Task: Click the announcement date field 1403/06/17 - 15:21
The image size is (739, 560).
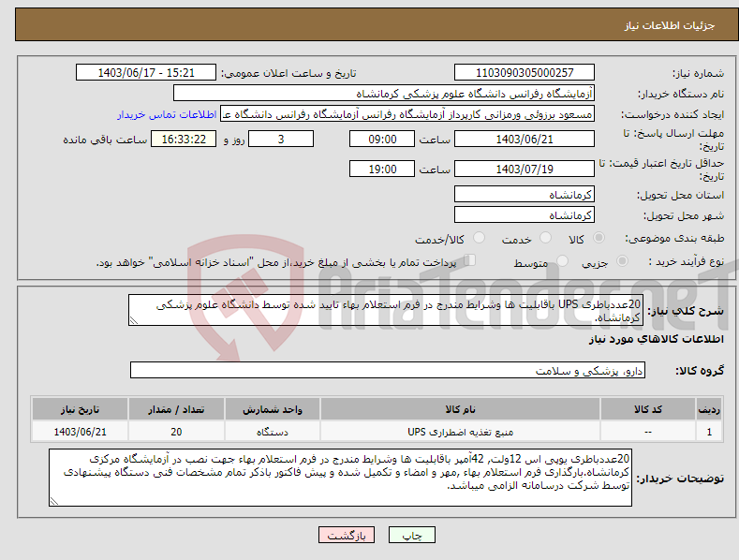Action: pos(146,73)
